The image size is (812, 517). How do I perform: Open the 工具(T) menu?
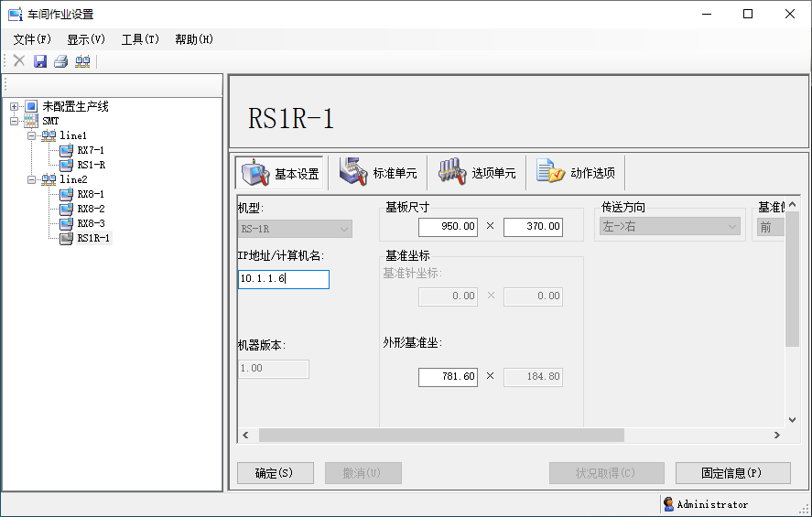pyautogui.click(x=140, y=39)
